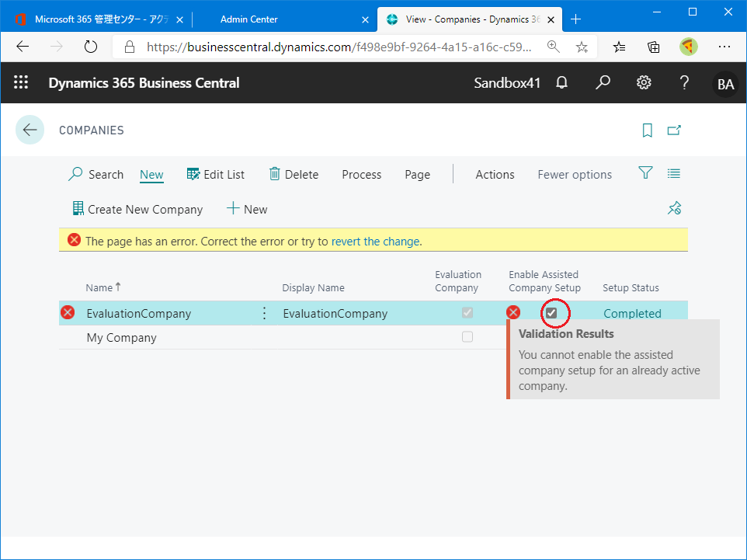Click the EvaluationCompany display name cell
747x560 pixels.
click(x=335, y=314)
